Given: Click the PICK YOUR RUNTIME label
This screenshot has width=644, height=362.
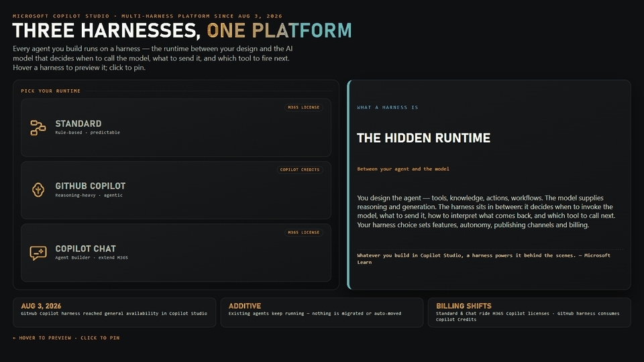Looking at the screenshot, I should point(50,91).
